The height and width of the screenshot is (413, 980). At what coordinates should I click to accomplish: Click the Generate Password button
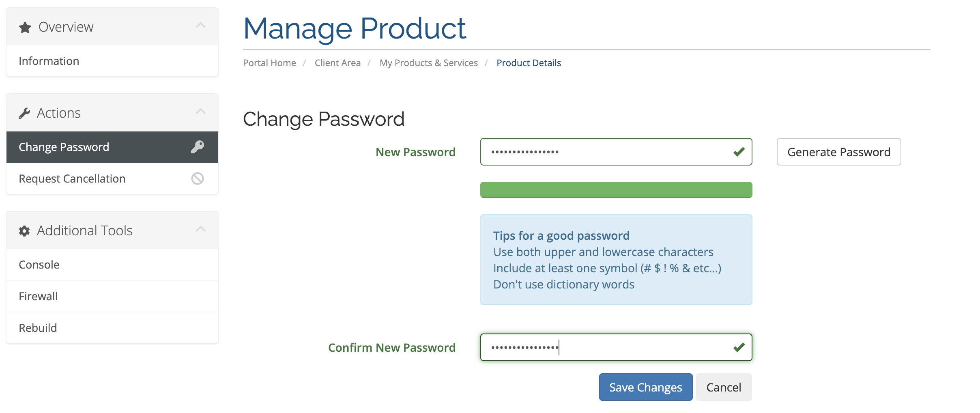[838, 152]
